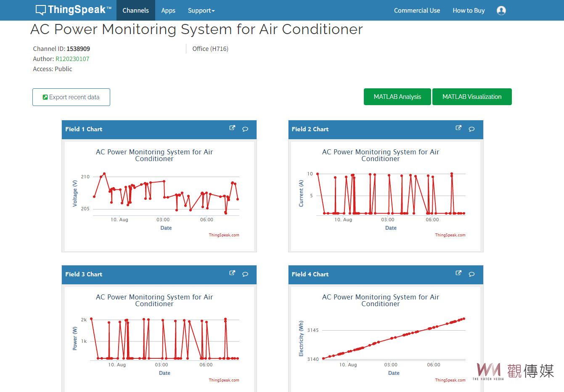Open the Apps menu item
Image resolution: width=564 pixels, height=392 pixels.
(x=168, y=11)
